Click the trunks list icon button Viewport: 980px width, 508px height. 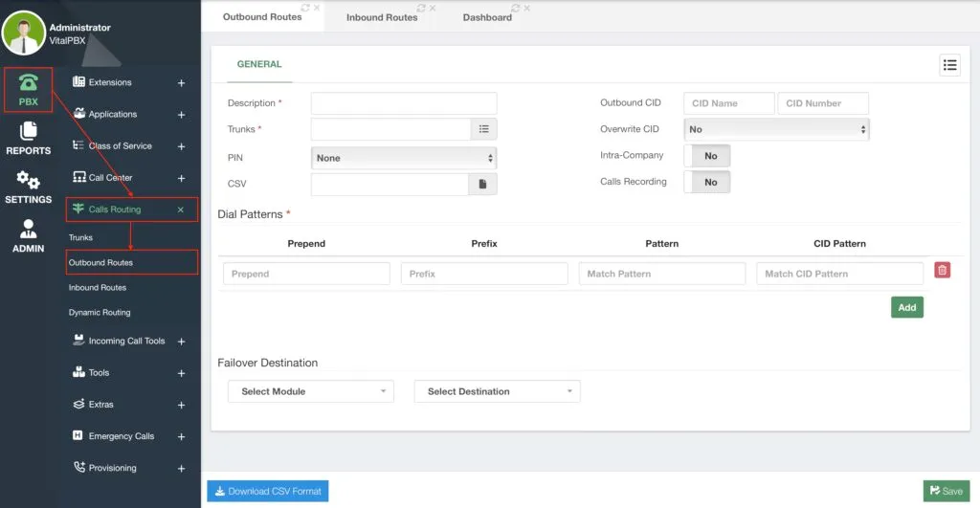[483, 129]
